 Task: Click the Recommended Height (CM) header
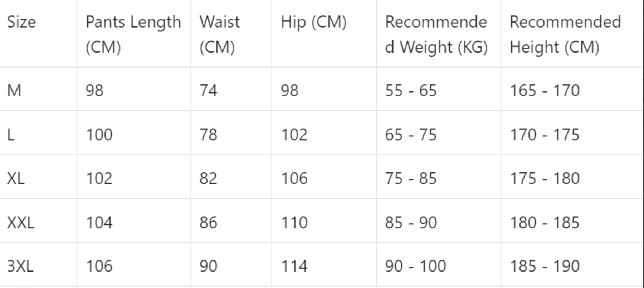coord(565,34)
